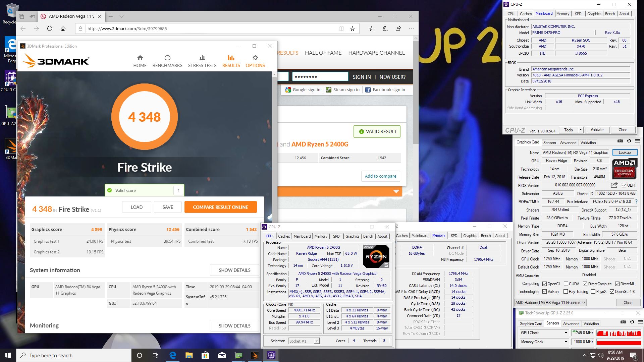Open File Explorer from the taskbar

click(x=189, y=355)
